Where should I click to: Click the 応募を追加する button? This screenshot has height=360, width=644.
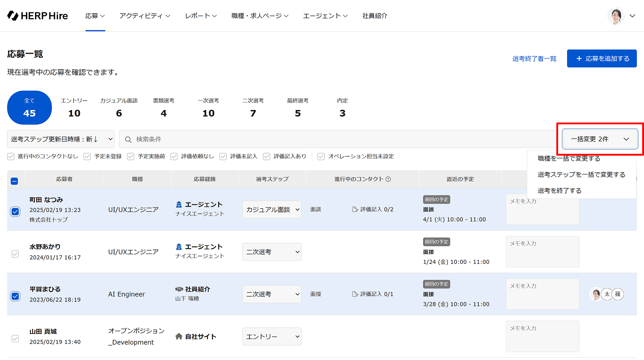coord(602,59)
